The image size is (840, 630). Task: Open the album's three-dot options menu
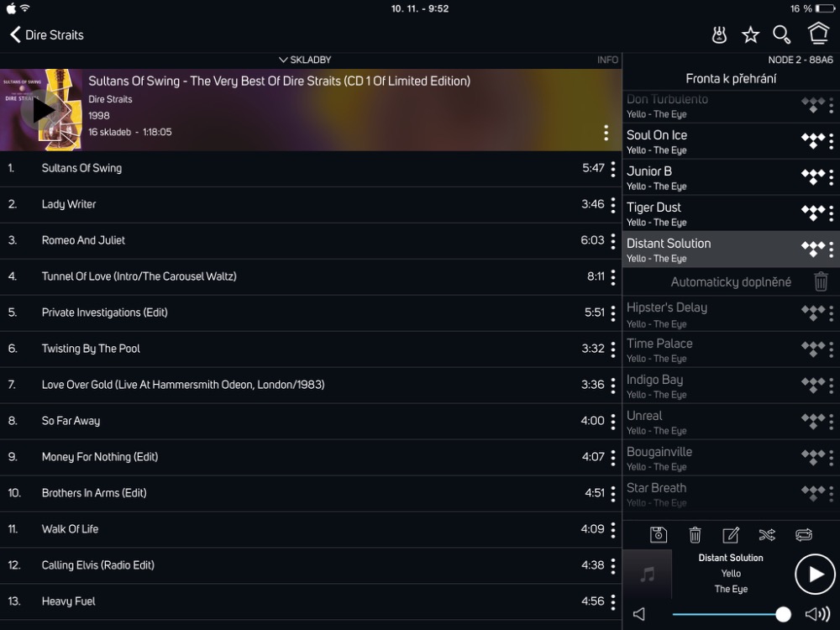tap(606, 133)
